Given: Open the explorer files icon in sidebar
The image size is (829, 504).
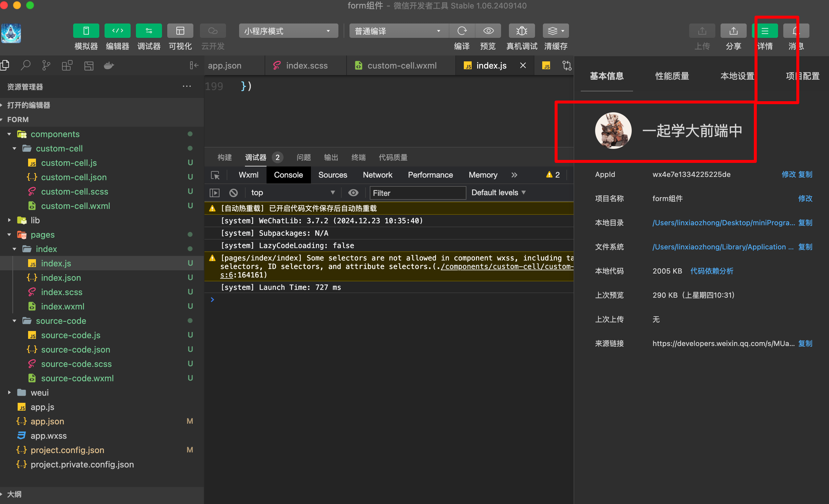Looking at the screenshot, I should click(x=5, y=65).
